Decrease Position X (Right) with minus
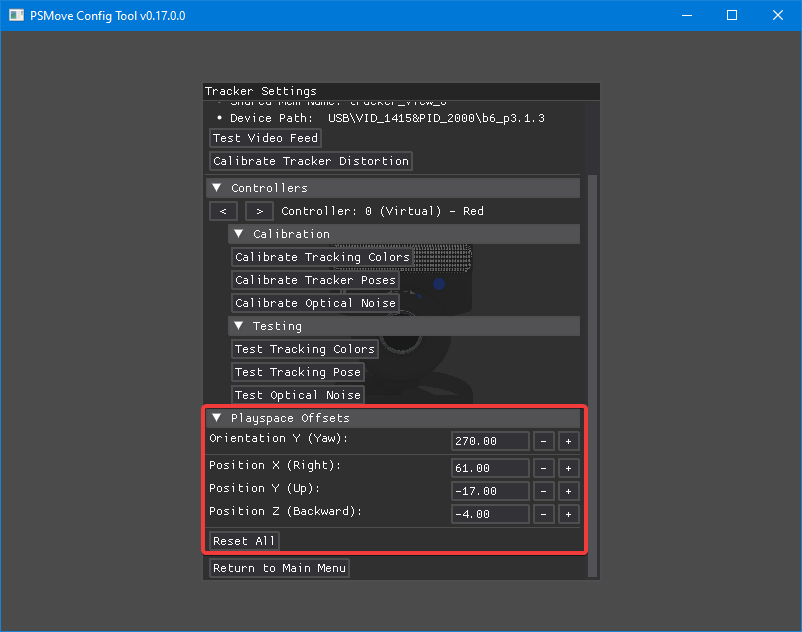 (x=544, y=468)
